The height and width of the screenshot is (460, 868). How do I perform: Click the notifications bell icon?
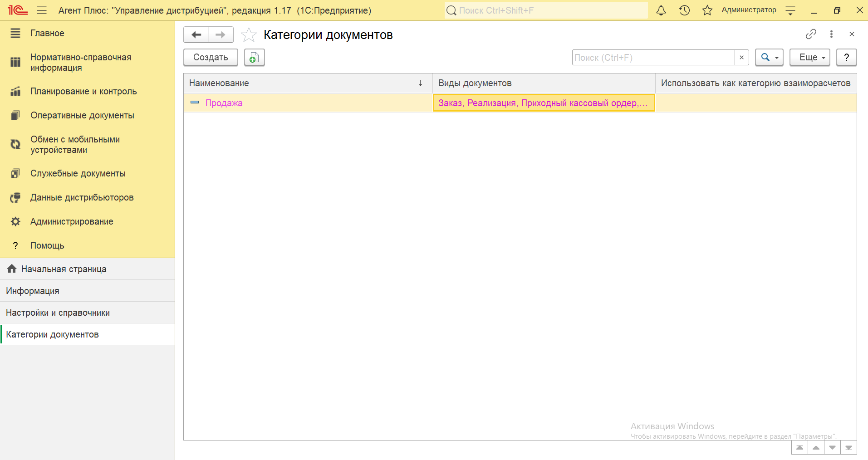pos(661,10)
